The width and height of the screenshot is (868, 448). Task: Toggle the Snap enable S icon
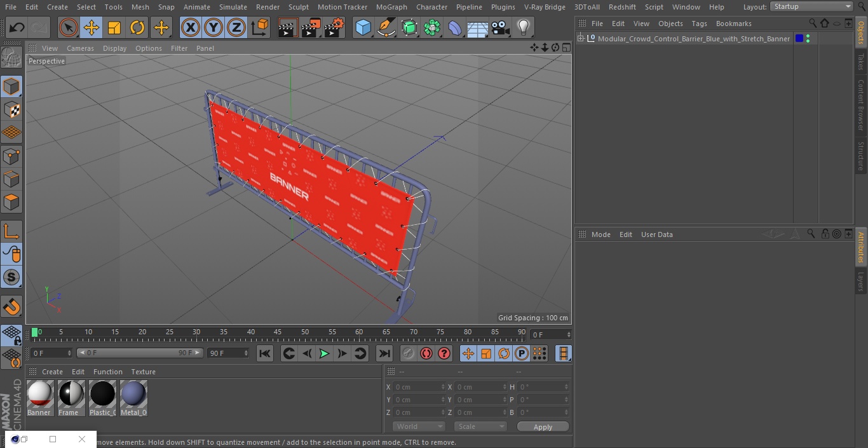click(11, 277)
